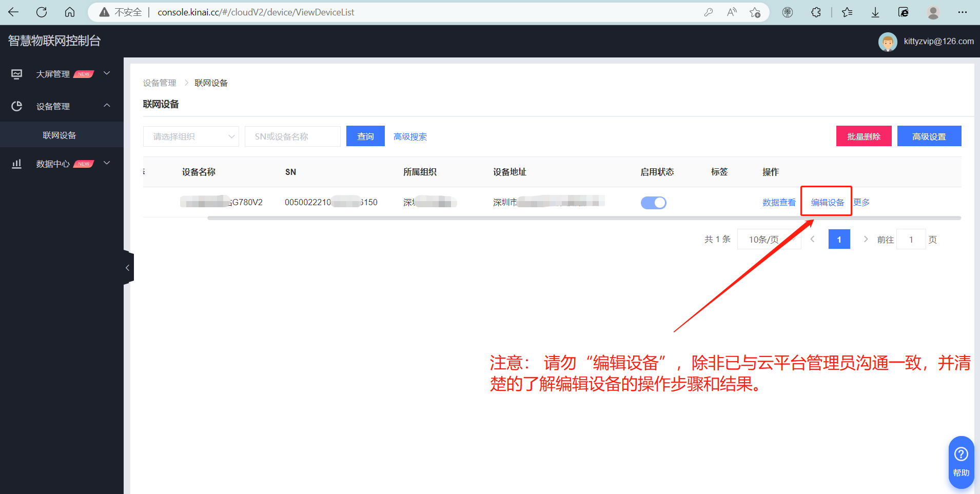Viewport: 980px width, 494px height.
Task: Click the 设备名称 column header
Action: (199, 172)
